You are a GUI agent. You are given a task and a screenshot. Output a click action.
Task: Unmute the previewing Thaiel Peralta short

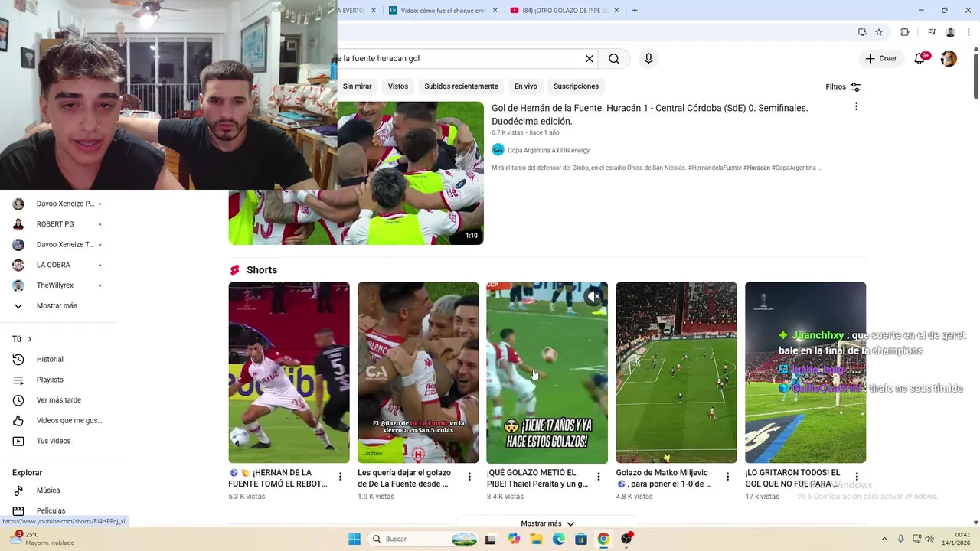pyautogui.click(x=593, y=296)
